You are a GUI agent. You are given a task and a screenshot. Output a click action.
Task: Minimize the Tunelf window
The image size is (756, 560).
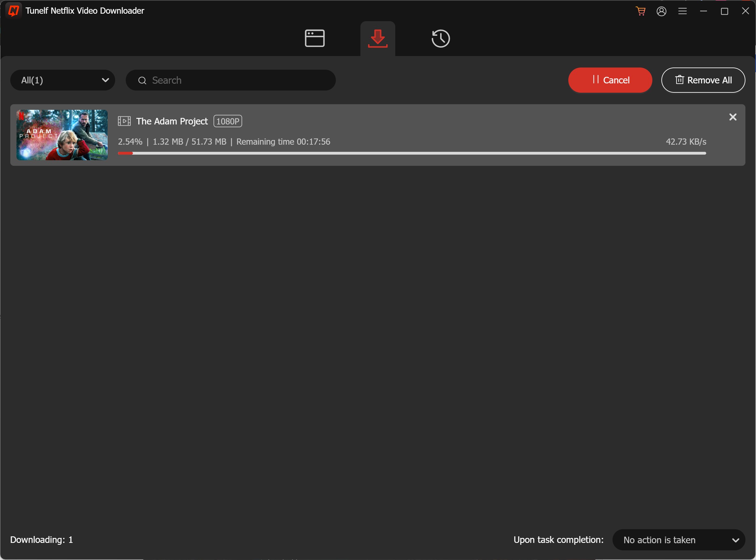pos(703,11)
